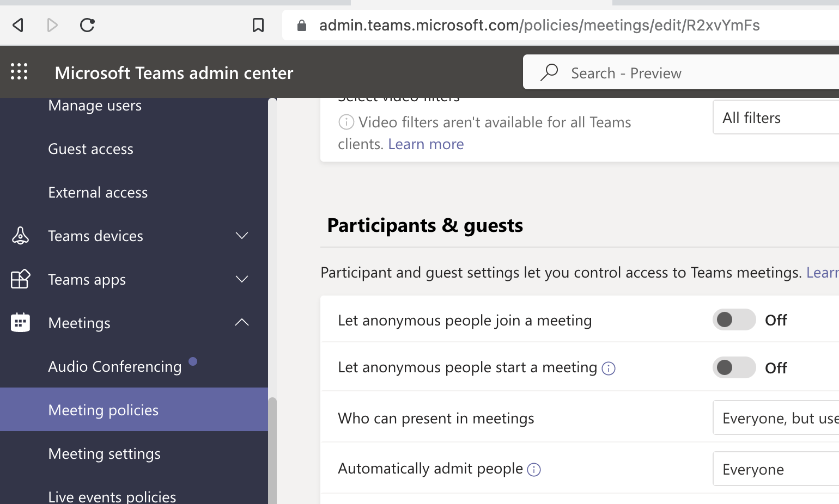Open Live events policies in the sidebar
Screen dimensions: 839x504
112,496
